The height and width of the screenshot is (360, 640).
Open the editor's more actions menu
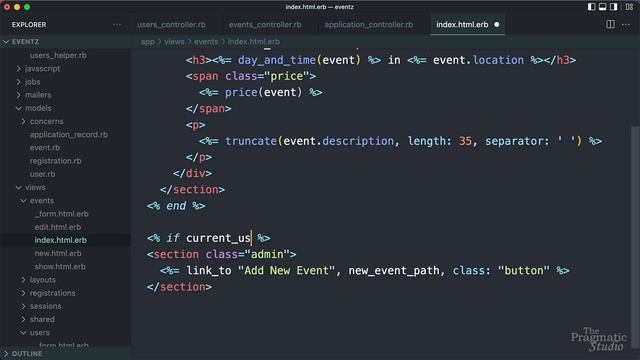coord(626,24)
